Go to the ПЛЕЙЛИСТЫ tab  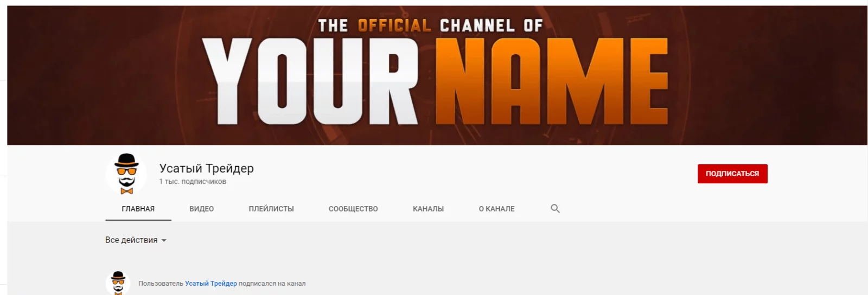pyautogui.click(x=271, y=209)
